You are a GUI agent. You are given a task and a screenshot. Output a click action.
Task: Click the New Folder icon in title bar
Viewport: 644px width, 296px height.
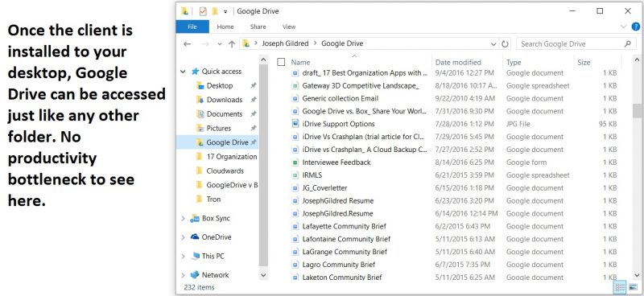coord(214,11)
